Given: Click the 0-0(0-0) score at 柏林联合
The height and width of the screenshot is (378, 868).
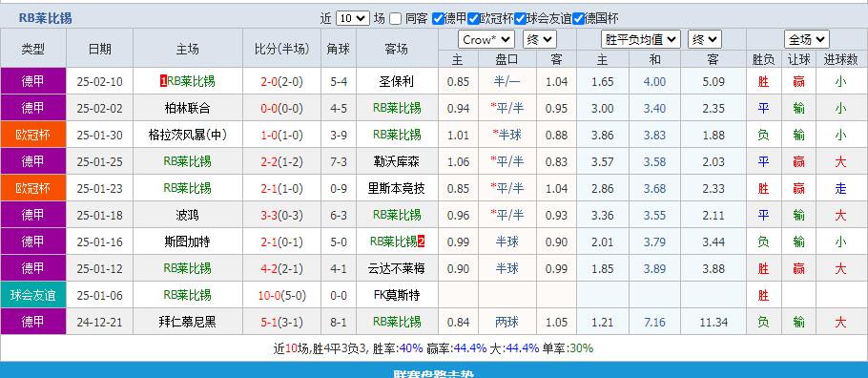Looking at the screenshot, I should pos(281,108).
